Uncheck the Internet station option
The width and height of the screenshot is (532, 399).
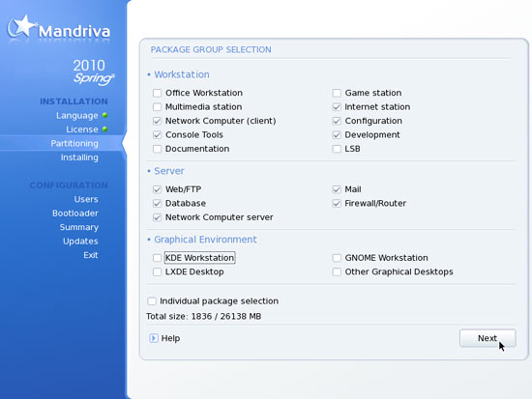(x=337, y=107)
